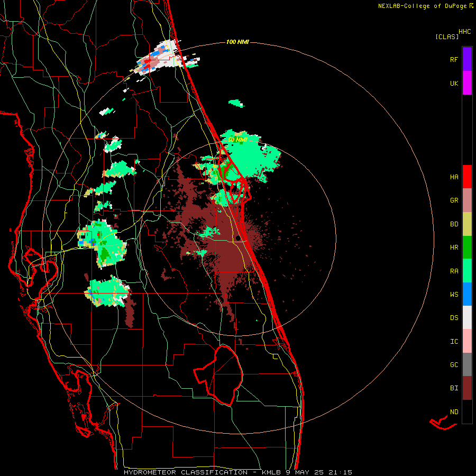Click the purple RF legend color block
Viewport: 476px width, 476px height.
(467, 59)
